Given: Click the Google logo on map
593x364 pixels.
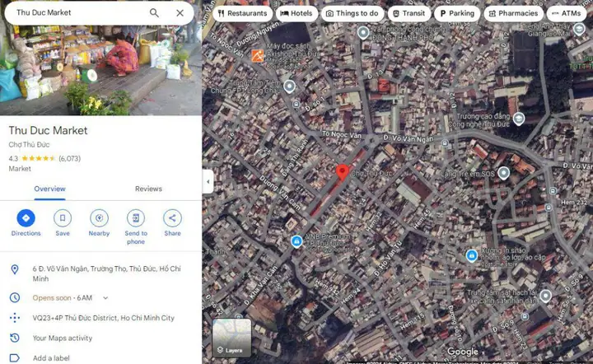Looking at the screenshot, I should click(x=463, y=352).
